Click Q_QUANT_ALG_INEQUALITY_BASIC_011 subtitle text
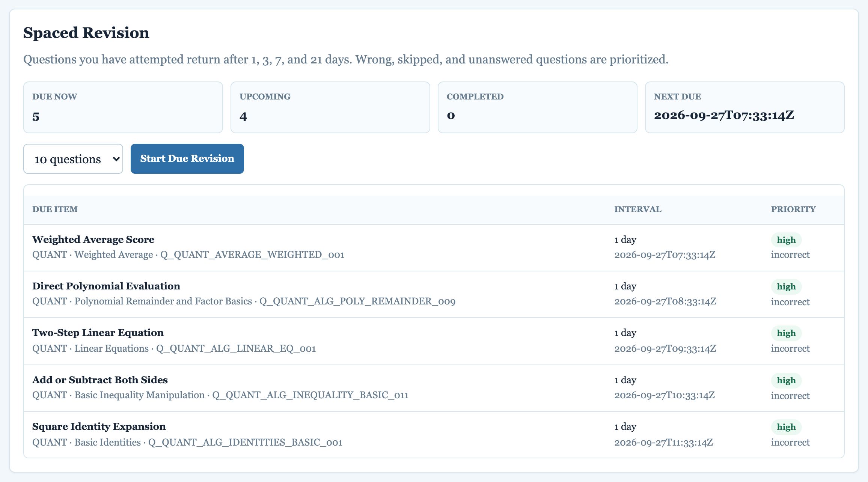 coord(310,395)
